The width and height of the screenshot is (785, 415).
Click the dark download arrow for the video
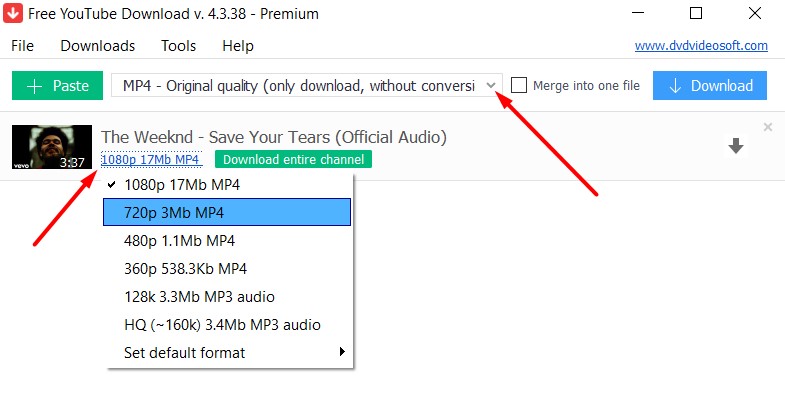[735, 146]
